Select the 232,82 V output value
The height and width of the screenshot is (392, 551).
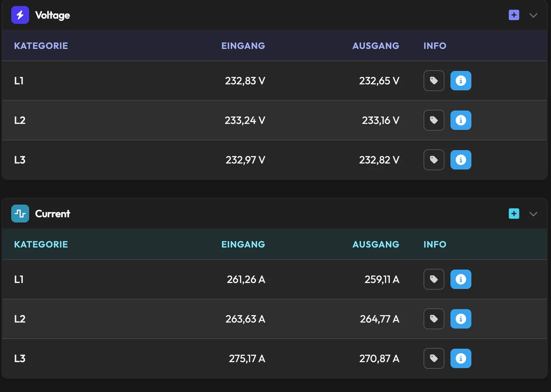pyautogui.click(x=379, y=160)
